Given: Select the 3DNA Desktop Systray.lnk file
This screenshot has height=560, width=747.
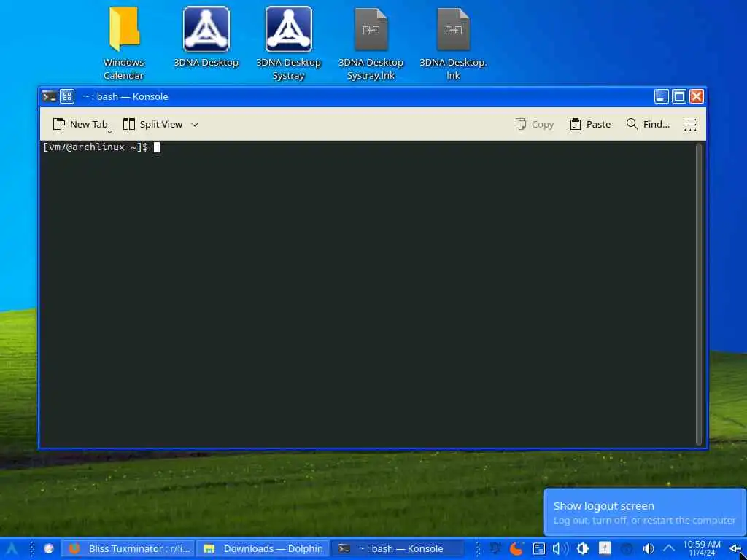Looking at the screenshot, I should pos(371,43).
